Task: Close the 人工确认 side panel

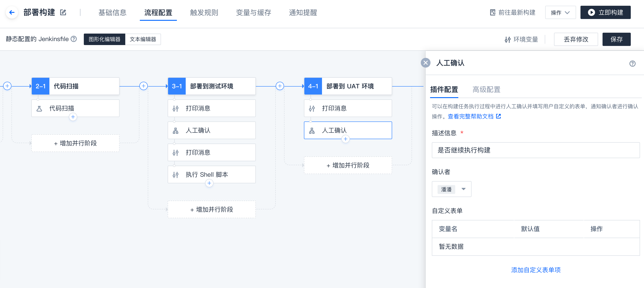Action: [x=425, y=63]
